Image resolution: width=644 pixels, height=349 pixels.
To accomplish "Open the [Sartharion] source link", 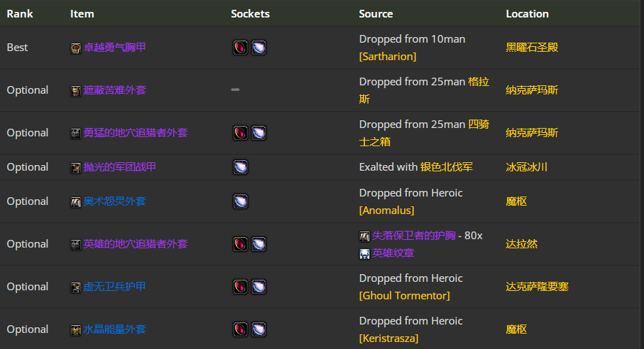I will pyautogui.click(x=387, y=56).
